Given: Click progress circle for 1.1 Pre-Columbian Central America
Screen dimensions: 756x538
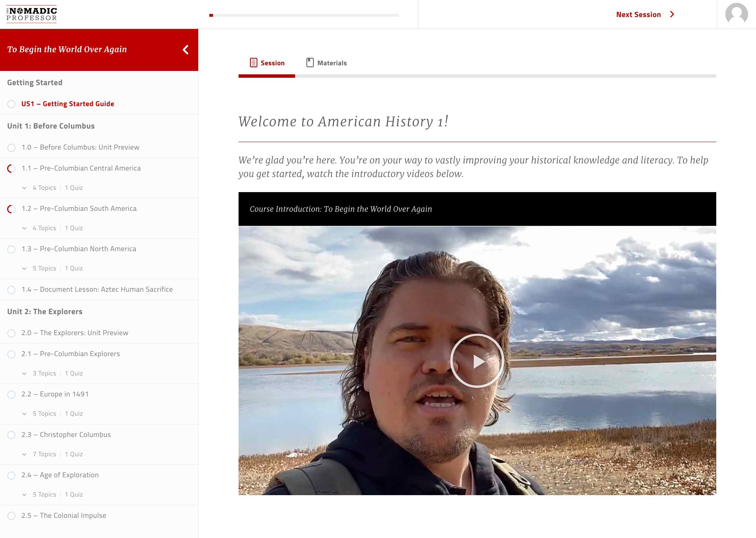Looking at the screenshot, I should (x=12, y=169).
